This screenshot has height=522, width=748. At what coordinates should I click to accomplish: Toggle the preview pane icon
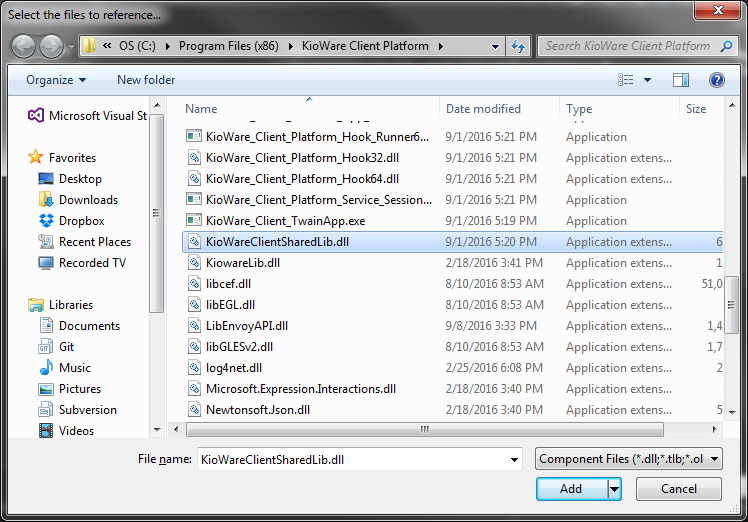pyautogui.click(x=680, y=80)
